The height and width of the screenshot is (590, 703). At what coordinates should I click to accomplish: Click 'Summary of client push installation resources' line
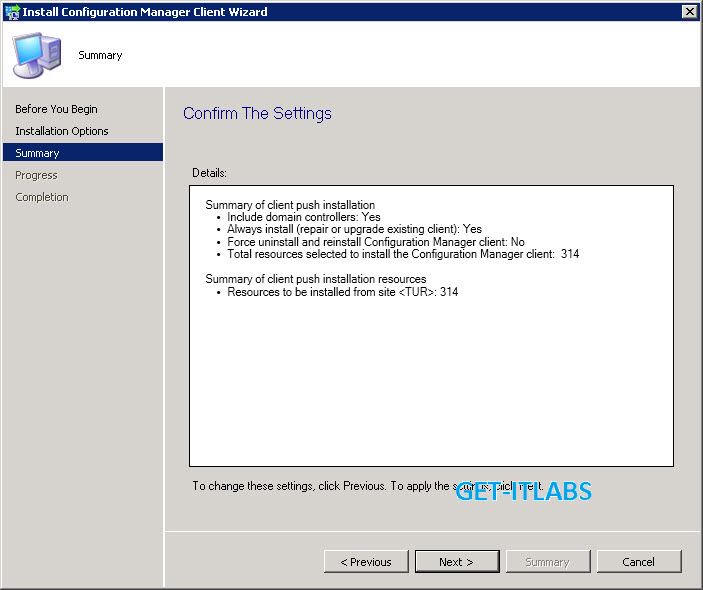(316, 279)
